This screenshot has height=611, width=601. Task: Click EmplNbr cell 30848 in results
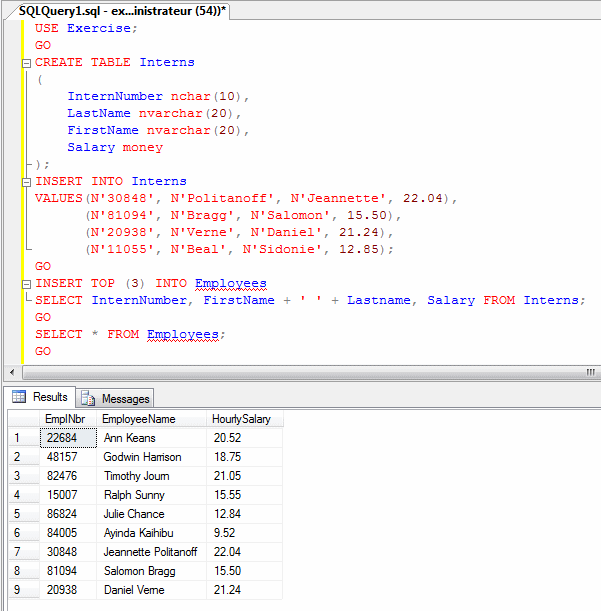68,552
